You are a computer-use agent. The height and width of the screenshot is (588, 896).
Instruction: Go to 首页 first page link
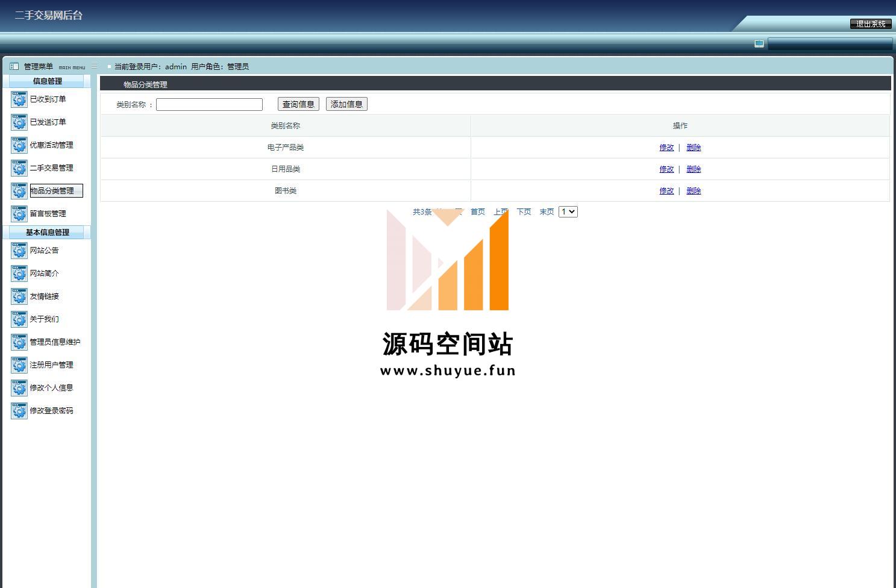478,211
